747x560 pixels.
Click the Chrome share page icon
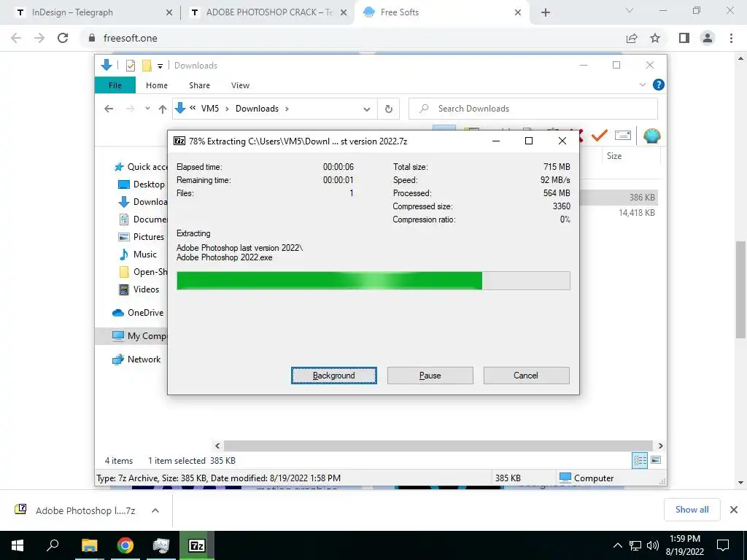[632, 38]
